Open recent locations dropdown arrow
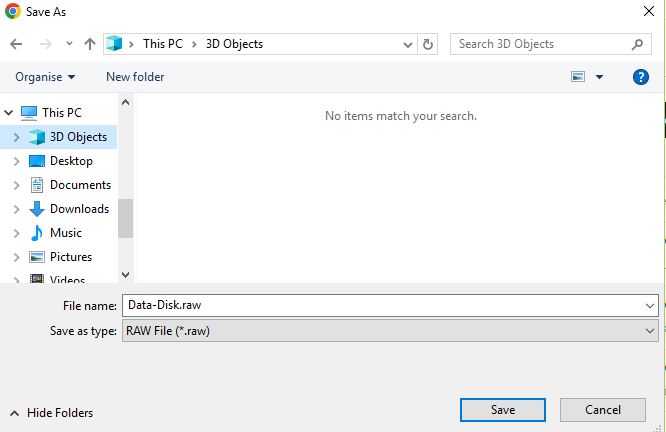This screenshot has width=666, height=432. (69, 44)
